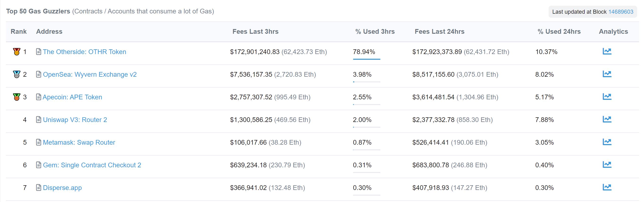Click the 78.94% usage progress bar
This screenshot has width=644, height=202.
click(x=367, y=59)
